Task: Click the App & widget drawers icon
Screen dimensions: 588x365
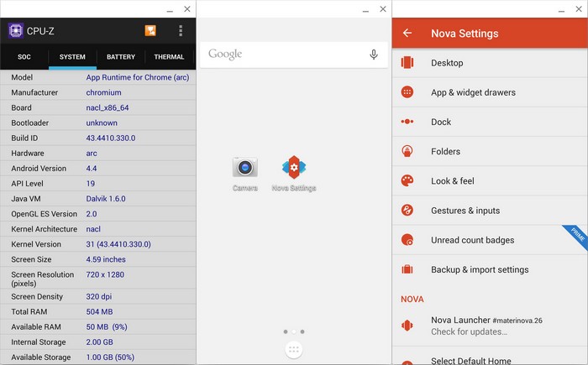Action: [407, 91]
